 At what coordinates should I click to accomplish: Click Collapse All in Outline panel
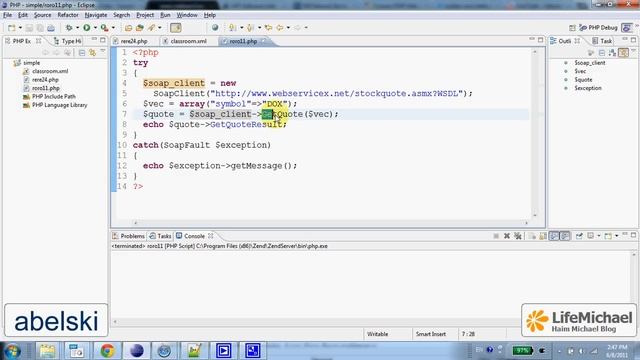click(602, 53)
